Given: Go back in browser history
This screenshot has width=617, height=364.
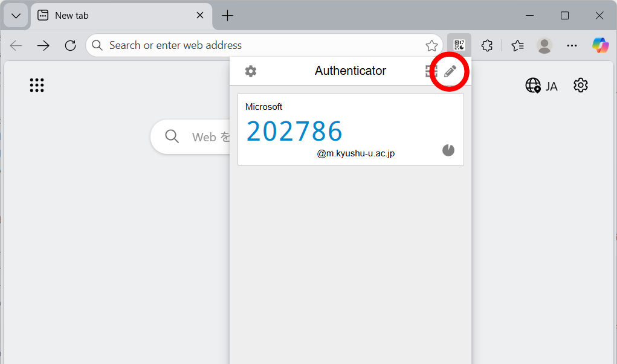Looking at the screenshot, I should point(16,46).
